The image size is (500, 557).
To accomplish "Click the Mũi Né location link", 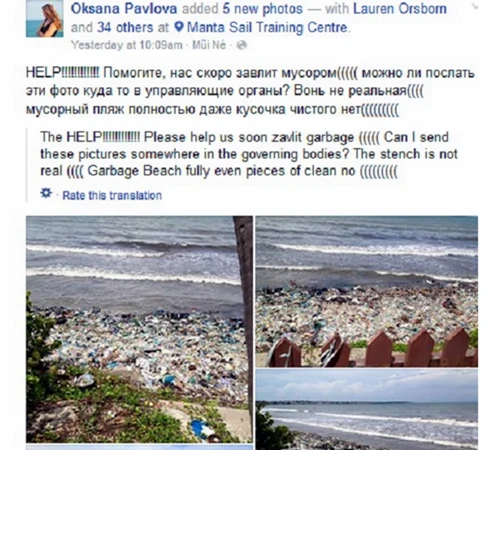I will pyautogui.click(x=209, y=45).
